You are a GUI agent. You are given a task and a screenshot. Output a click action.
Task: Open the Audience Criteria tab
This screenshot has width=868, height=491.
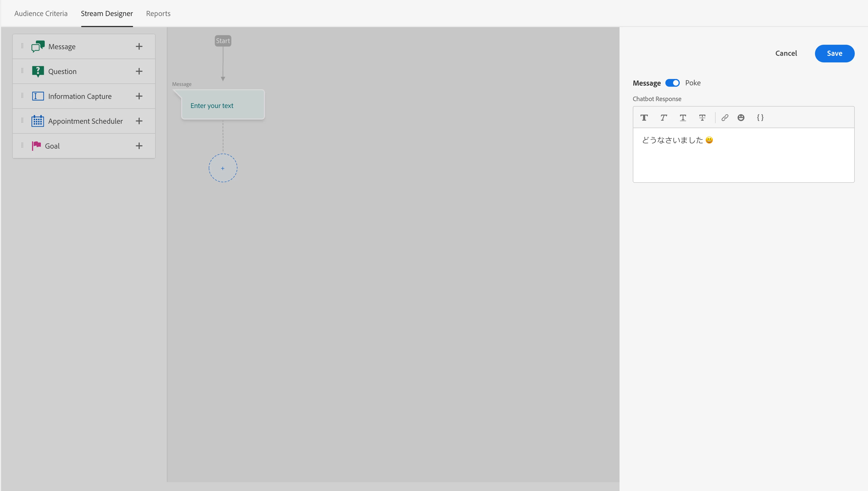pyautogui.click(x=41, y=14)
